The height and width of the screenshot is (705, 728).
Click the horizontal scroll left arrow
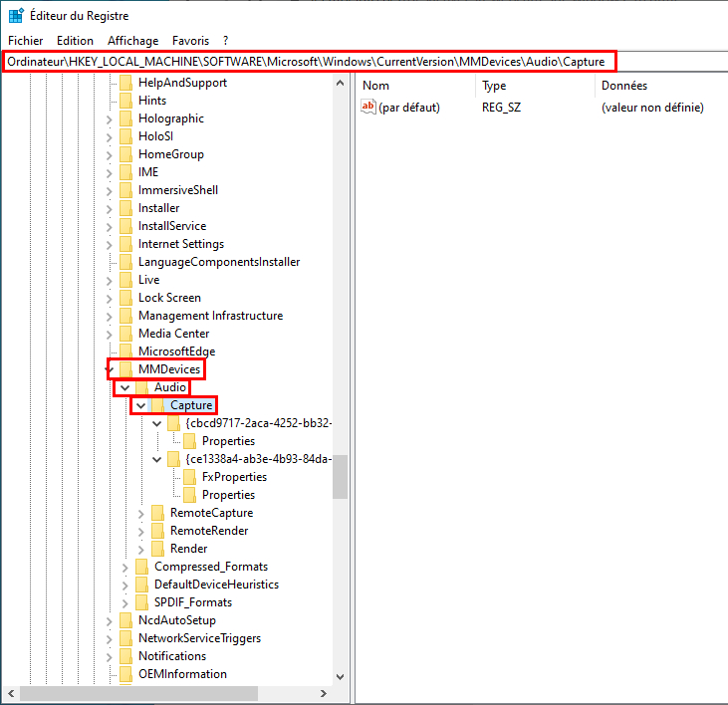click(11, 694)
